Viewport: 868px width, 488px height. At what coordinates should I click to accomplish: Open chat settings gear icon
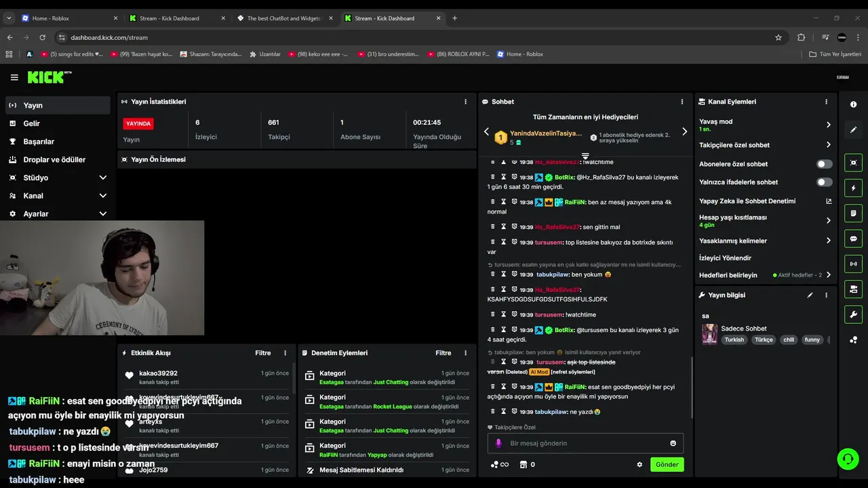(x=639, y=464)
